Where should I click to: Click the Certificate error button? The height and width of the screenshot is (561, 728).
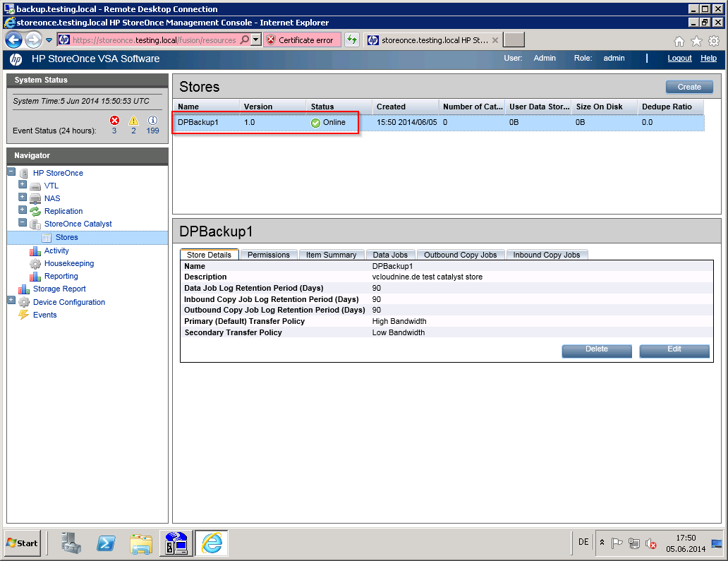click(x=302, y=40)
